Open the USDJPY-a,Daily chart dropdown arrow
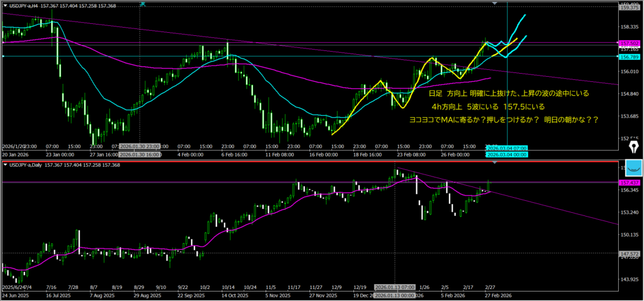Screen dimensions: 644x301 tap(5, 165)
